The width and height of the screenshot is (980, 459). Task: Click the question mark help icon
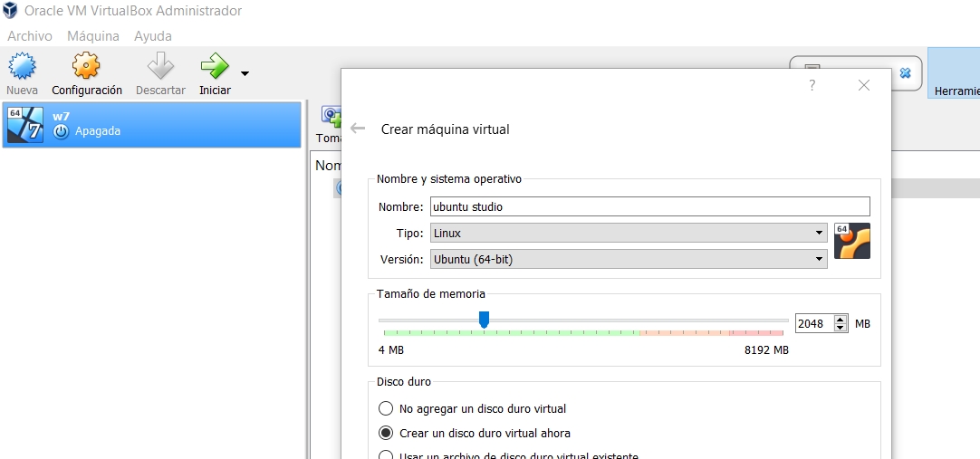coord(812,85)
